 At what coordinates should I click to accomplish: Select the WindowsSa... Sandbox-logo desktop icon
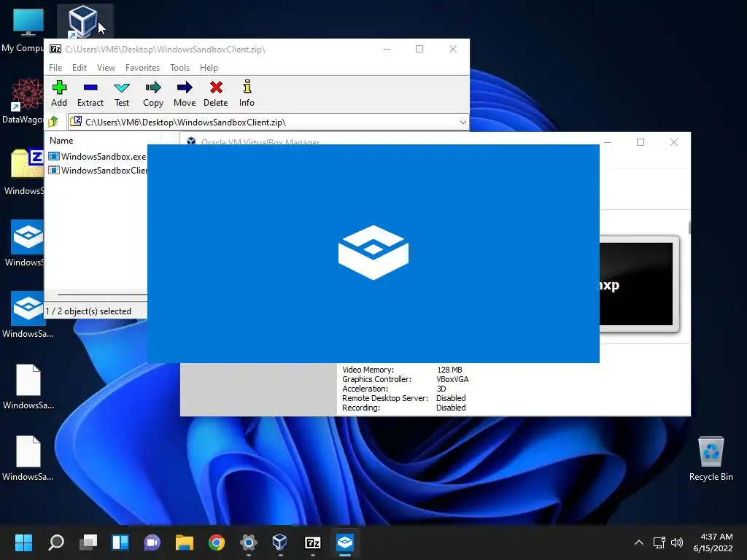28,314
